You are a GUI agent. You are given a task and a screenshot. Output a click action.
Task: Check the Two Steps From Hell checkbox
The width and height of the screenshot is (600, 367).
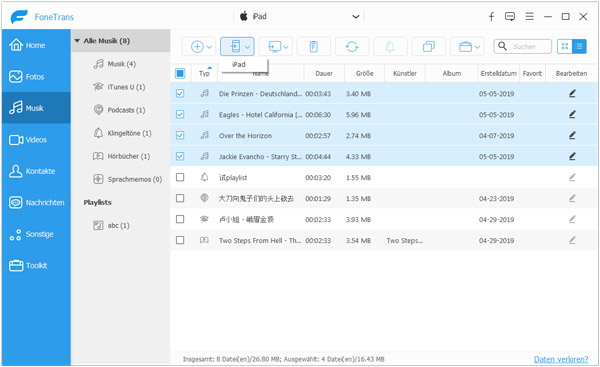pyautogui.click(x=180, y=240)
